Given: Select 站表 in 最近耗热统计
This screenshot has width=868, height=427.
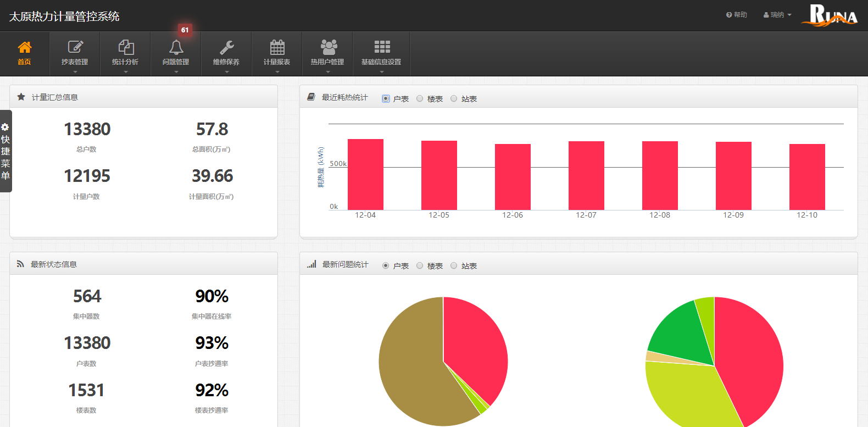Looking at the screenshot, I should [454, 99].
